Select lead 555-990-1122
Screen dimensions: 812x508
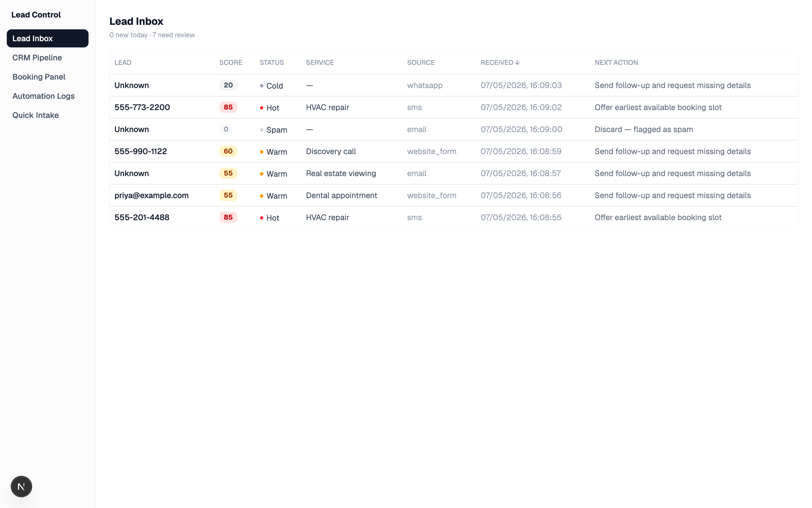(141, 151)
